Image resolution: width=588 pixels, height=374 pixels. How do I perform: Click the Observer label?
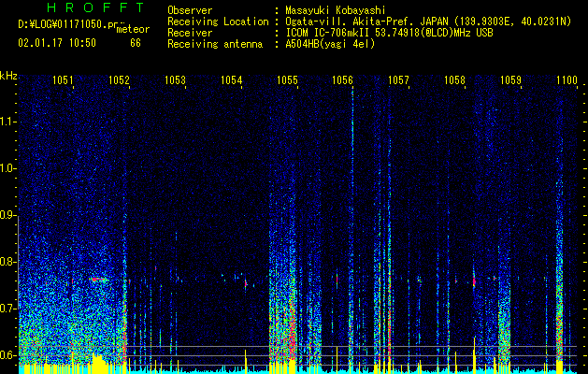point(190,10)
